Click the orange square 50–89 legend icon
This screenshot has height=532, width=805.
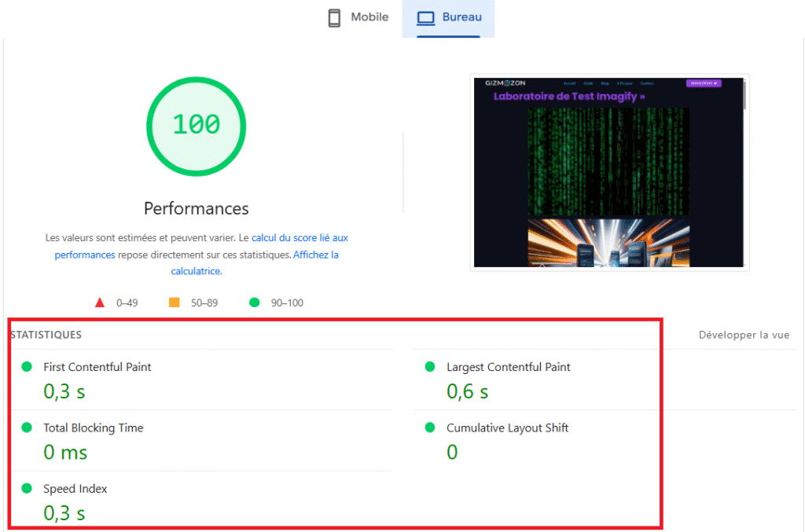175,303
